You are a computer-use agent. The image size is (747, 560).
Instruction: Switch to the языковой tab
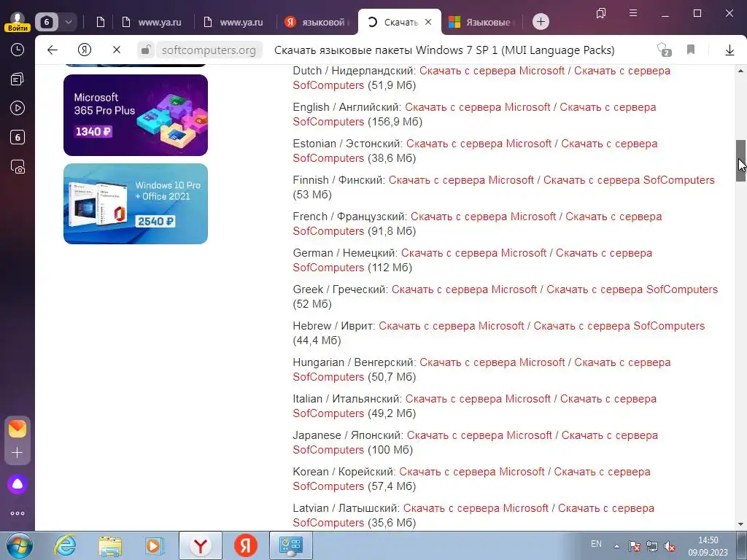(x=317, y=22)
